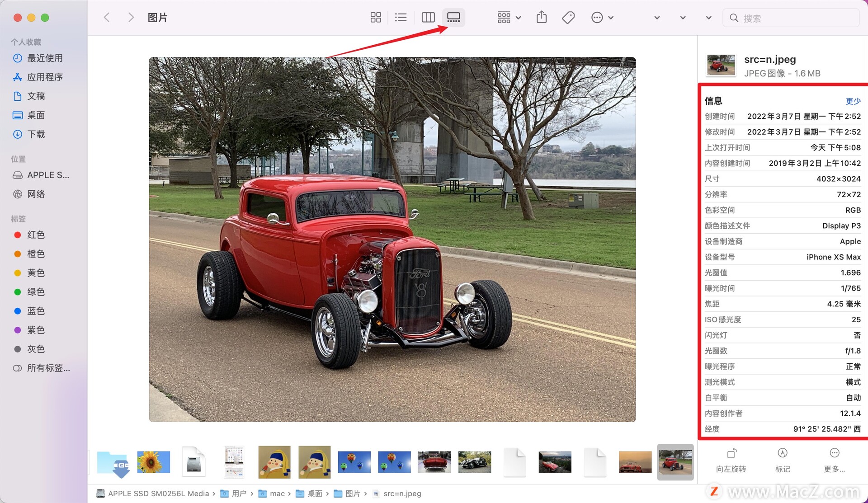The height and width of the screenshot is (503, 868).
Task: Click 桌面 in path bar
Action: point(309,494)
